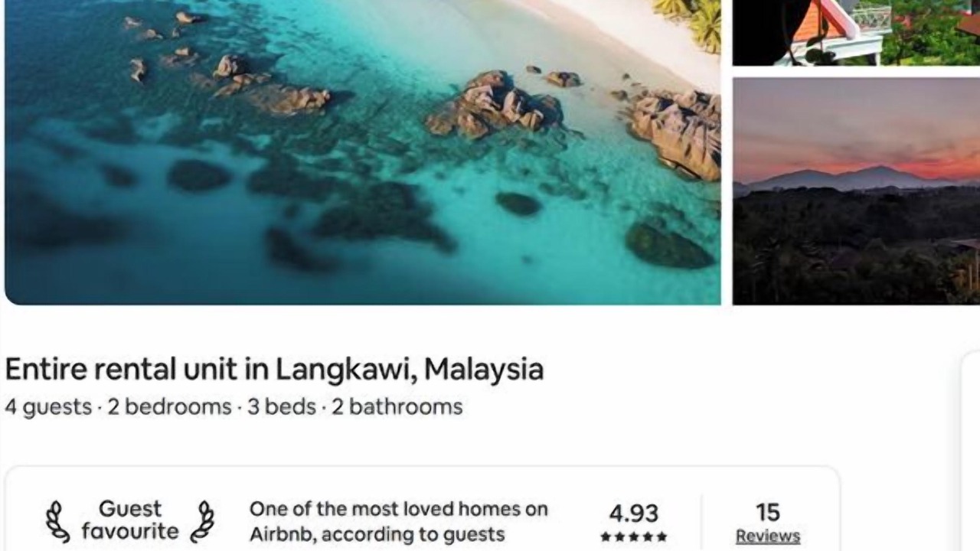
Task: Click the "3 beds" detail
Action: (282, 406)
